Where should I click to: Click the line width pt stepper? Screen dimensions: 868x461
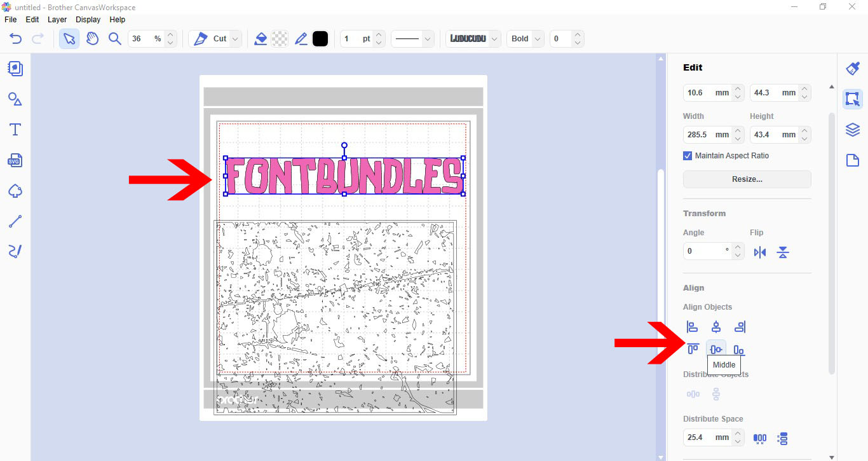[379, 39]
